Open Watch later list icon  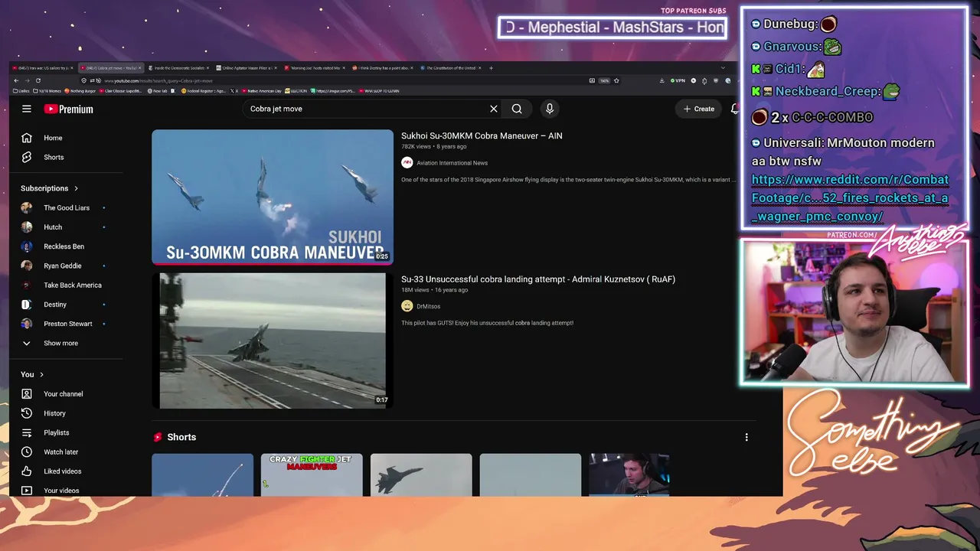(27, 452)
